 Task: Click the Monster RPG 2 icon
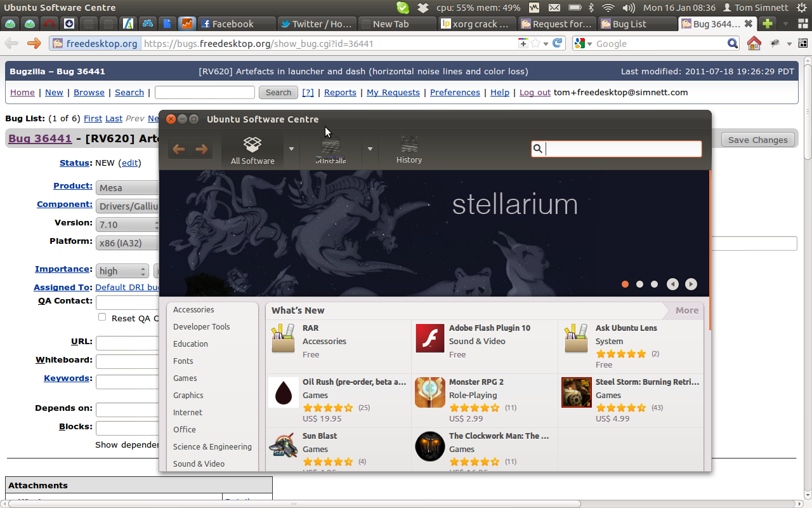pyautogui.click(x=429, y=392)
